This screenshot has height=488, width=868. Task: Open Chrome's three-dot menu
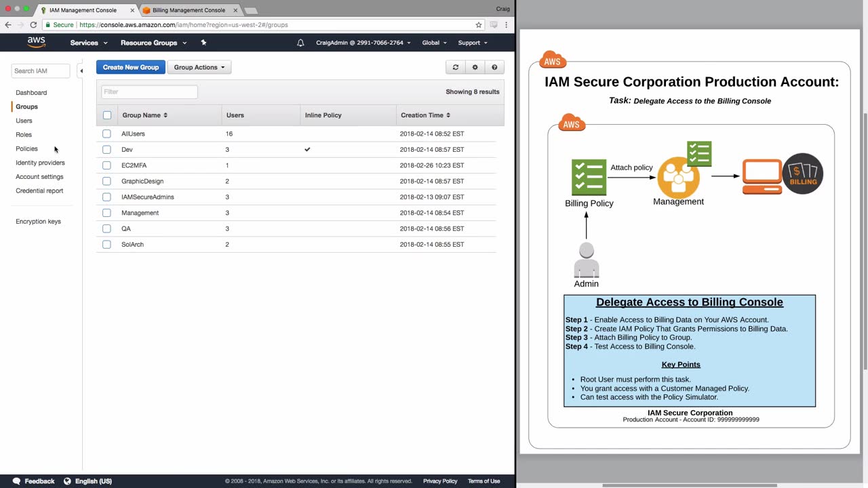point(506,24)
